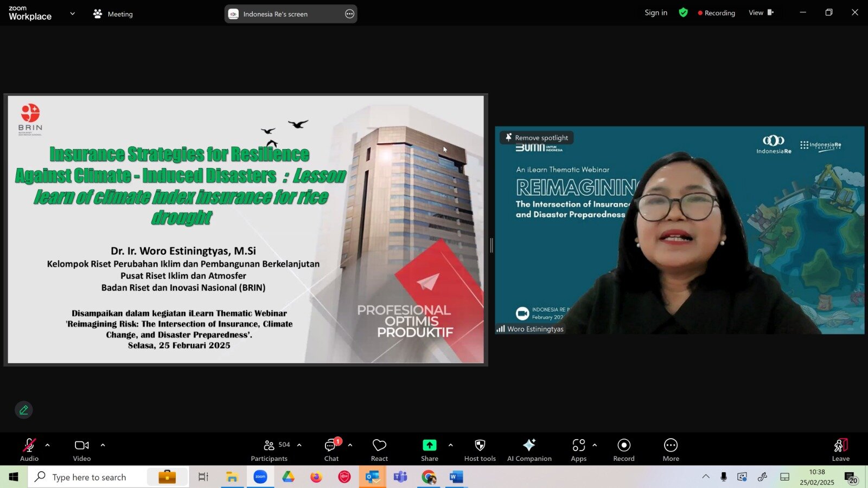Launch AI Companion

click(529, 450)
